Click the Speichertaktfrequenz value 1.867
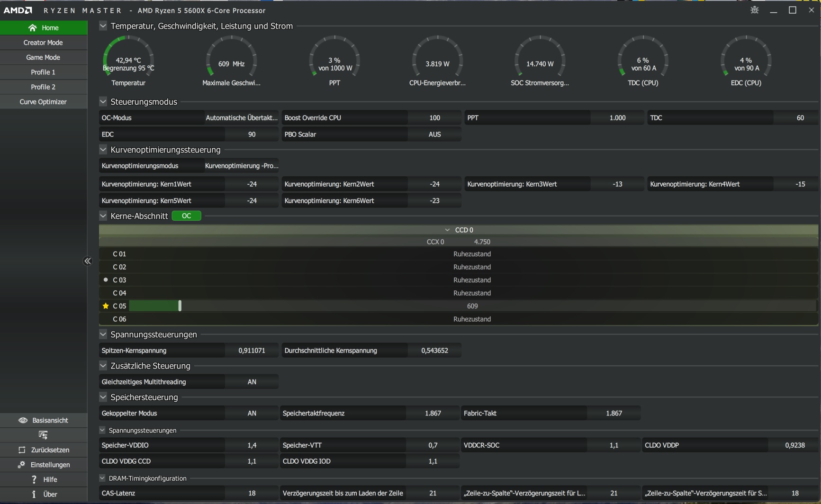The height and width of the screenshot is (504, 821). pos(433,413)
